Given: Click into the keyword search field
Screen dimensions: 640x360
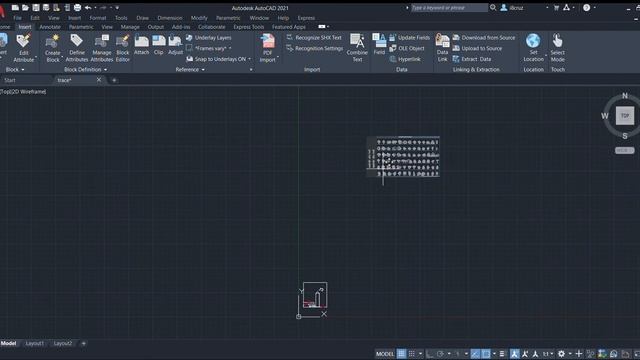Looking at the screenshot, I should click(x=449, y=7).
